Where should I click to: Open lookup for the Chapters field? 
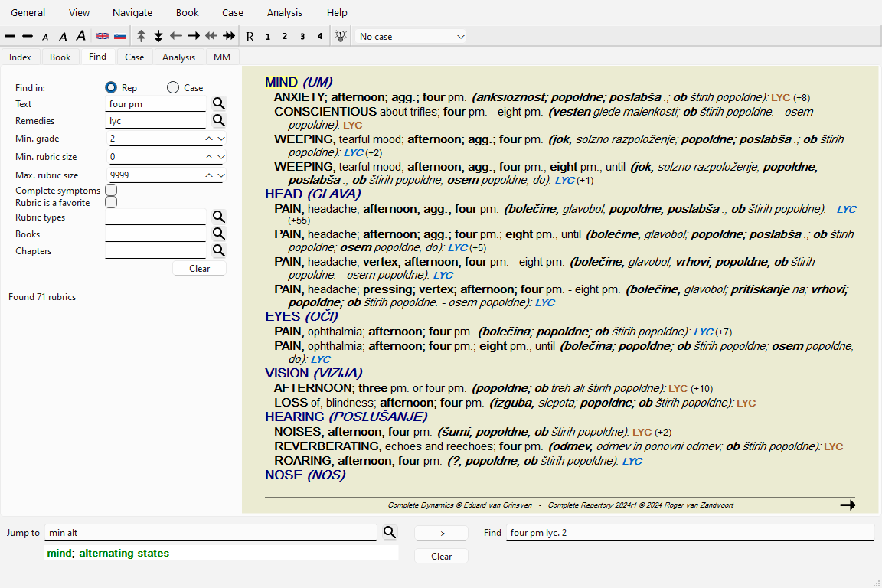tap(219, 250)
